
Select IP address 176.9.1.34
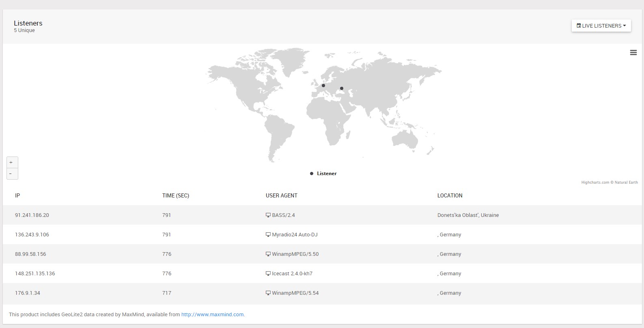click(28, 293)
